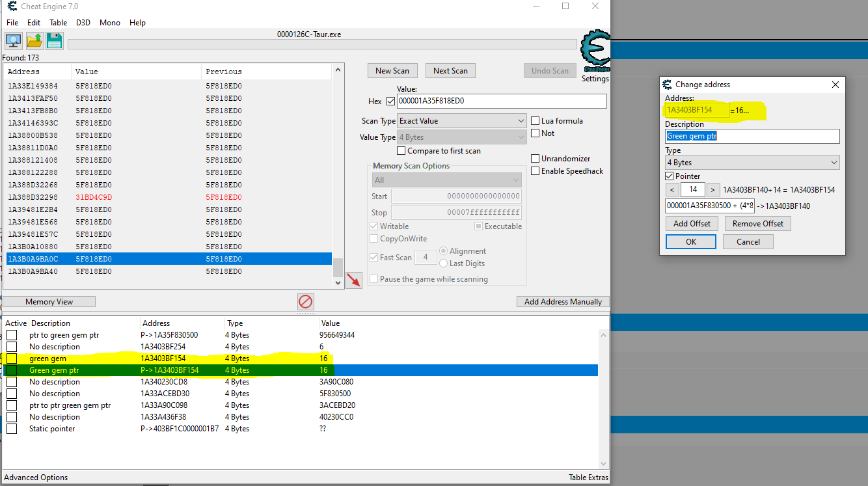Click the red arrow add-to-address-list icon
868x486 pixels.
(353, 280)
